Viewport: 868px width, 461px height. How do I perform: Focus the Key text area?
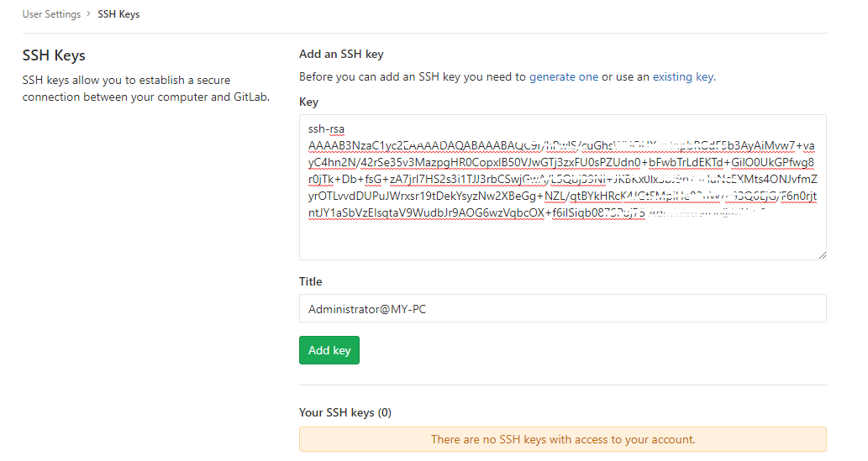click(563, 187)
